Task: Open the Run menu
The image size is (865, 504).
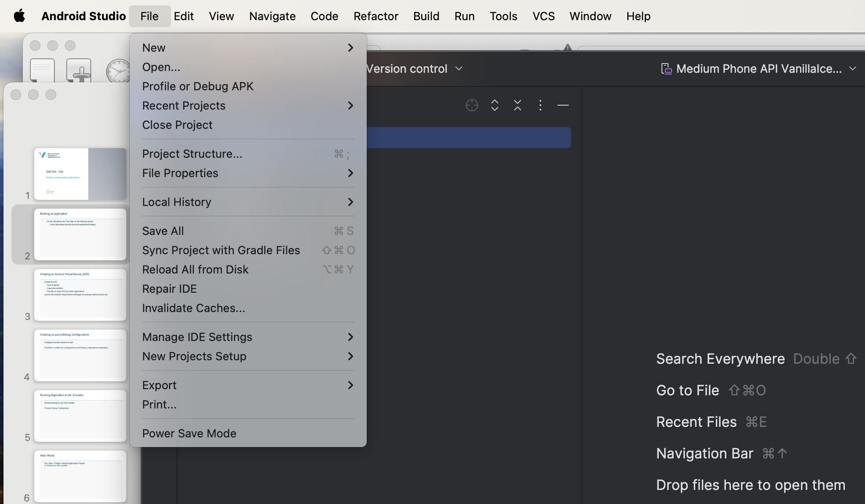Action: (x=465, y=16)
